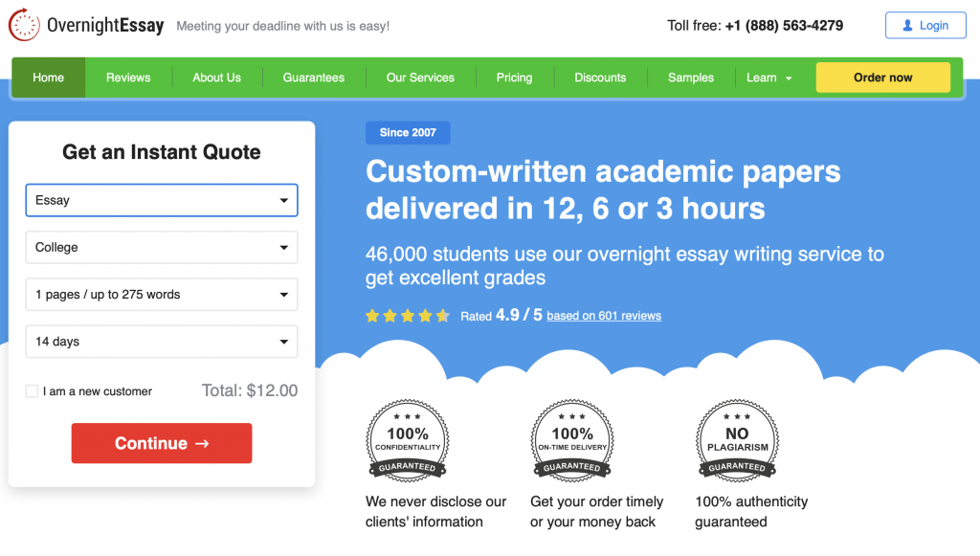Click the arrow on Continue button
The width and height of the screenshot is (980, 556).
[201, 444]
